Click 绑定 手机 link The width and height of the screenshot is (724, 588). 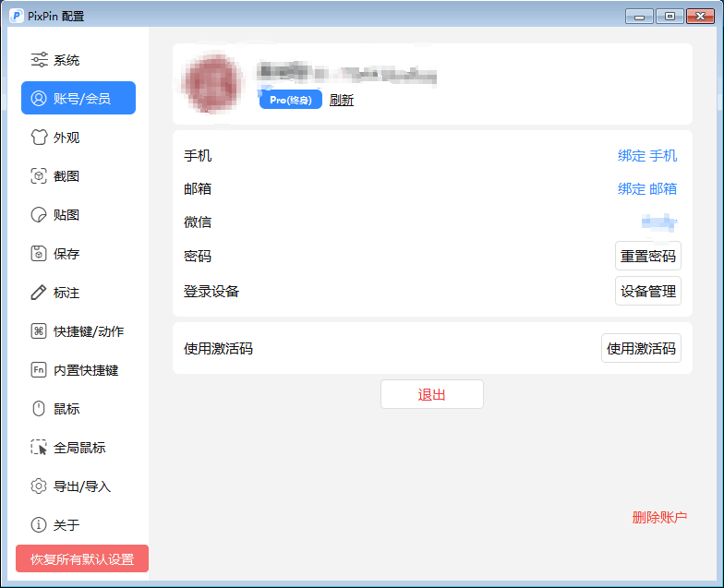pos(647,156)
